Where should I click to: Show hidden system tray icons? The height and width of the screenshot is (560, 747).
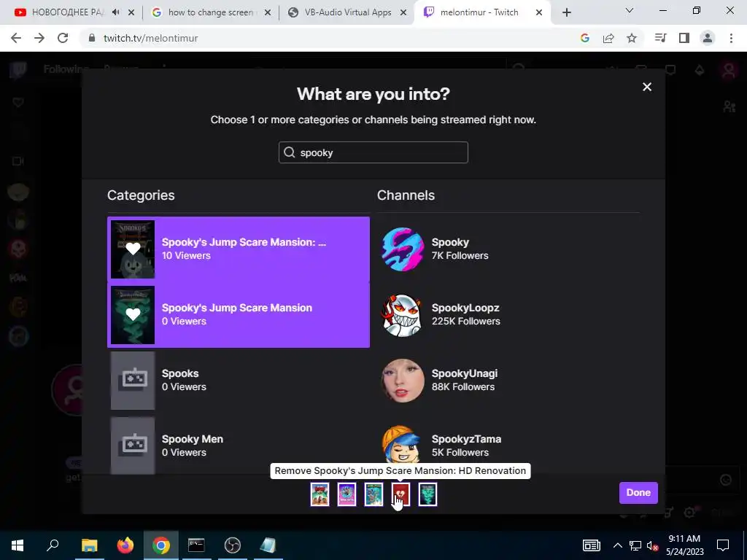[x=617, y=545]
